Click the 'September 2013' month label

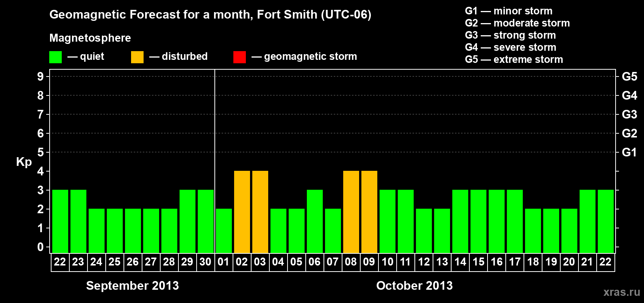coord(133,286)
